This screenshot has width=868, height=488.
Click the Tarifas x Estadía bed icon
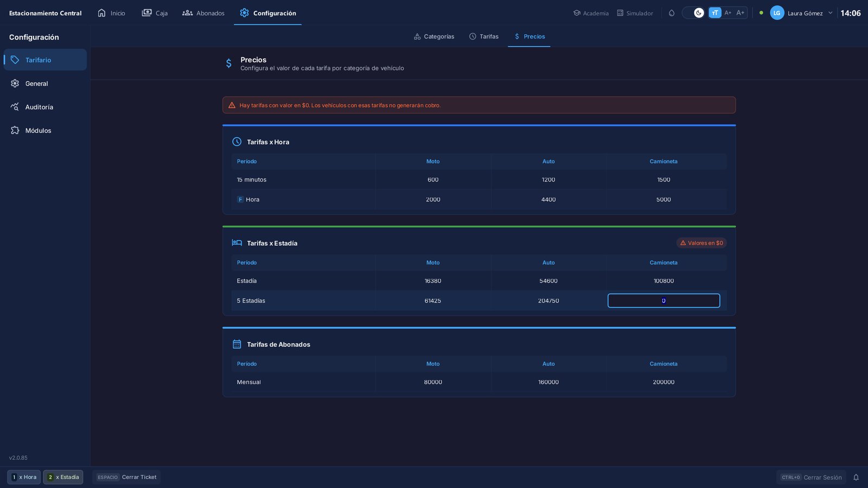237,243
